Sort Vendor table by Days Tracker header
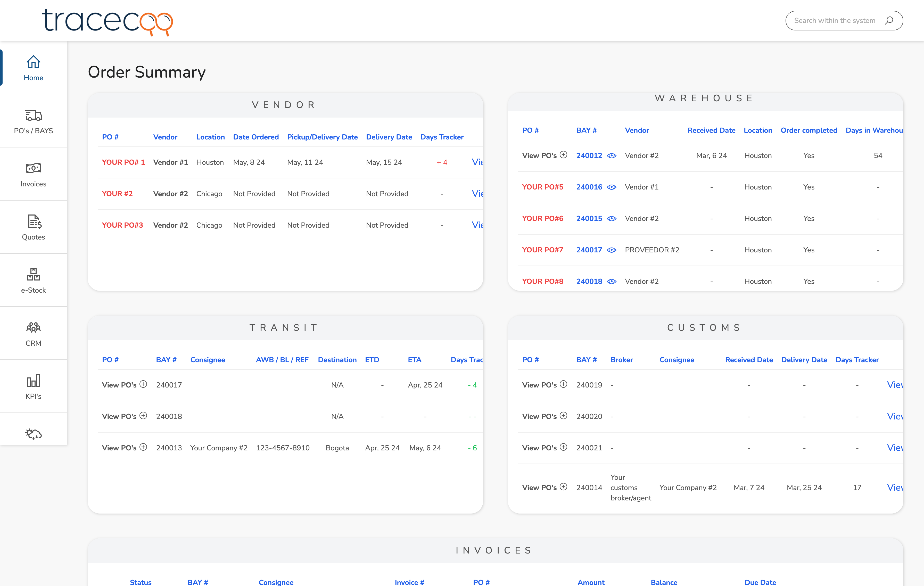 coord(442,137)
